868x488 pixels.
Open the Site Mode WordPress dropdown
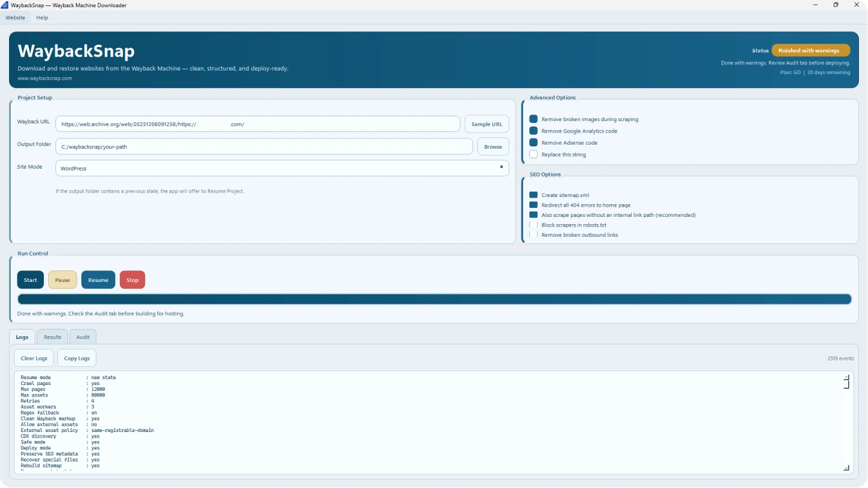pyautogui.click(x=282, y=168)
